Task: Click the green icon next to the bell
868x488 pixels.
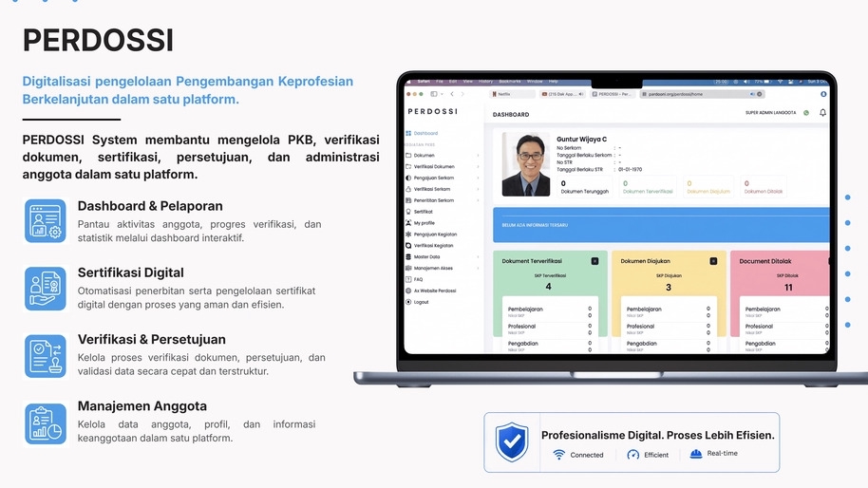Action: point(806,112)
